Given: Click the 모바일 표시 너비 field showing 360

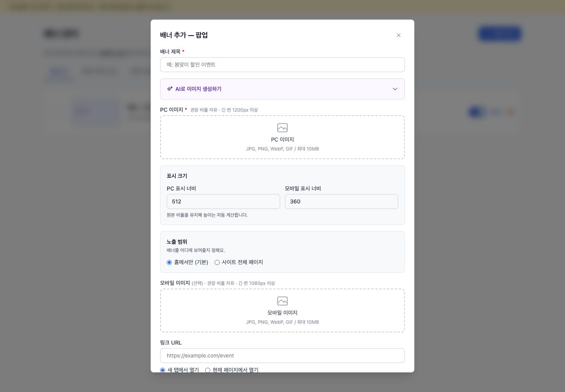Looking at the screenshot, I should (x=341, y=201).
